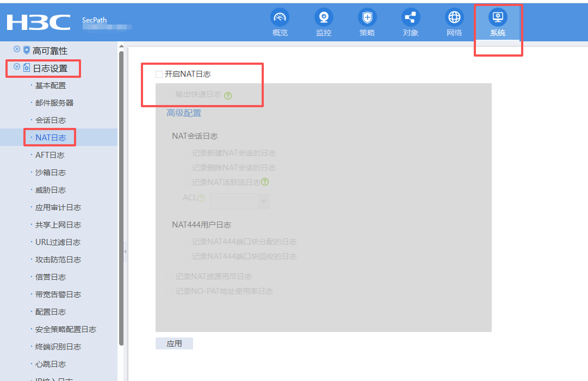Click help icon beside 输出快速日志
588x381 pixels.
pyautogui.click(x=228, y=95)
